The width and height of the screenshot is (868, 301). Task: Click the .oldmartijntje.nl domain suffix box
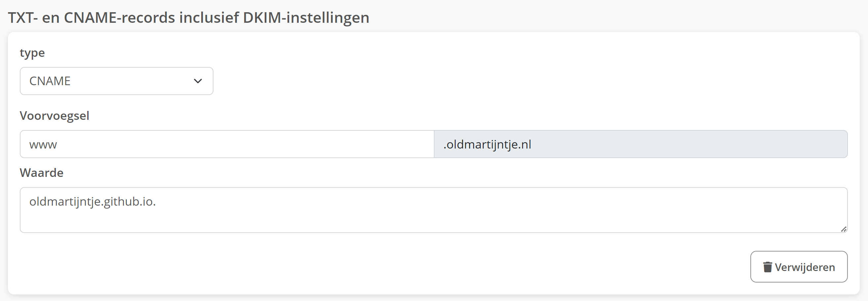point(640,144)
